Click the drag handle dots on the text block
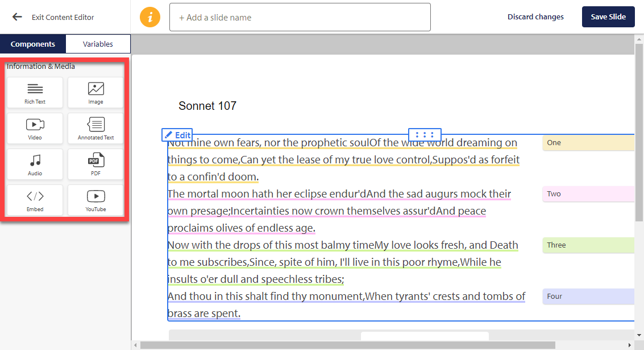Screen dimensions: 644x350 tap(425, 134)
